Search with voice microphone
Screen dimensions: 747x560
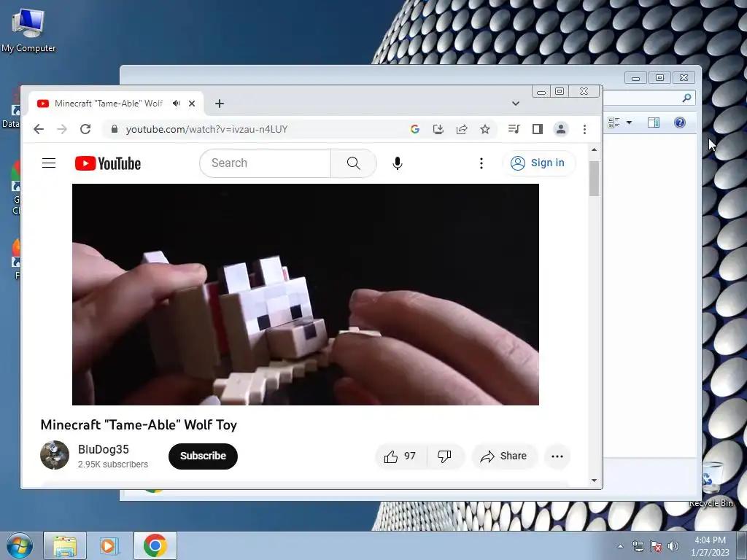tap(398, 163)
